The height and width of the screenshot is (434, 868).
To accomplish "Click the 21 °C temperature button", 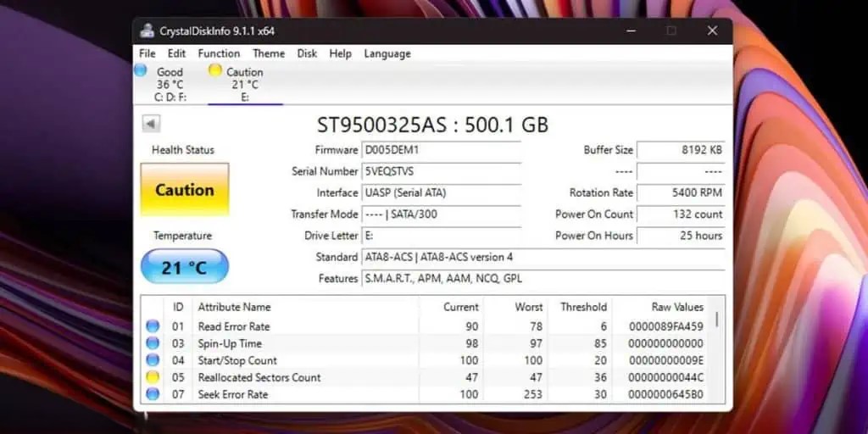I will (184, 267).
